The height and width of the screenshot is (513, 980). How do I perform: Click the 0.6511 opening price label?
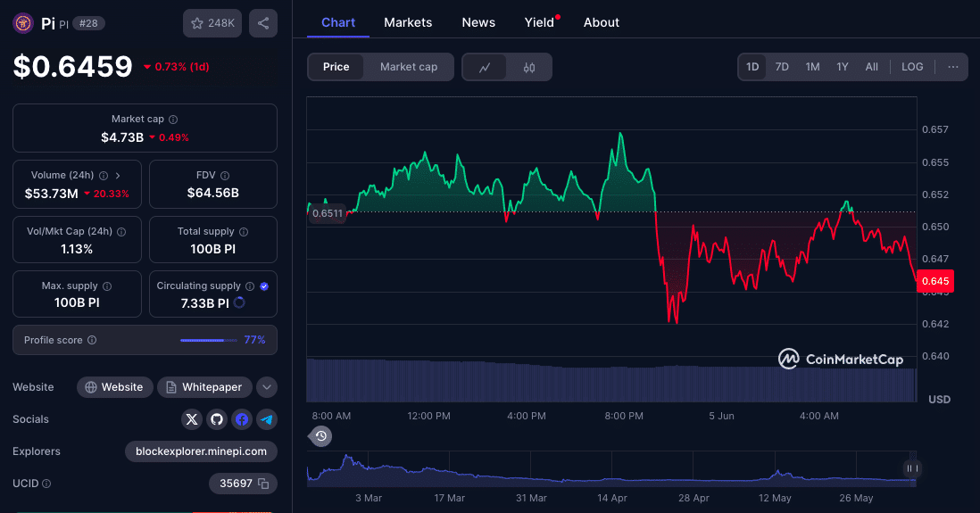click(328, 214)
